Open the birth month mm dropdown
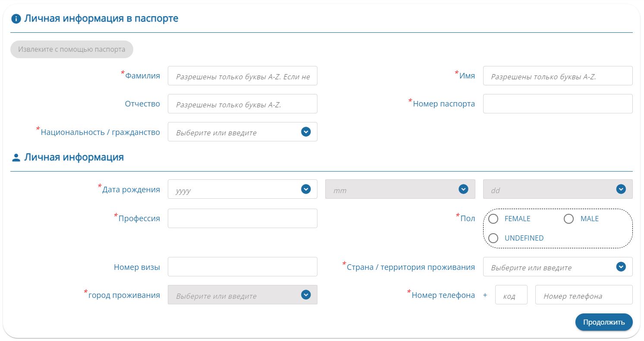 400,189
